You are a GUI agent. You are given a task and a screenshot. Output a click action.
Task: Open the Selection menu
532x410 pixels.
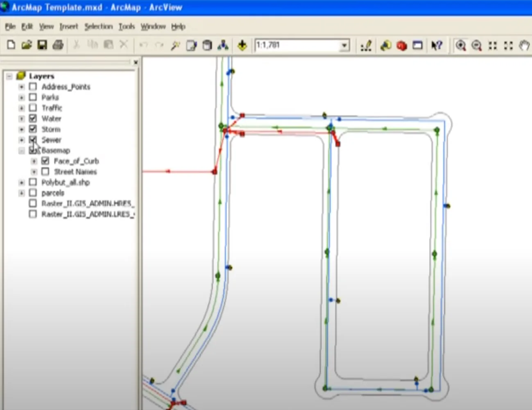click(x=98, y=27)
